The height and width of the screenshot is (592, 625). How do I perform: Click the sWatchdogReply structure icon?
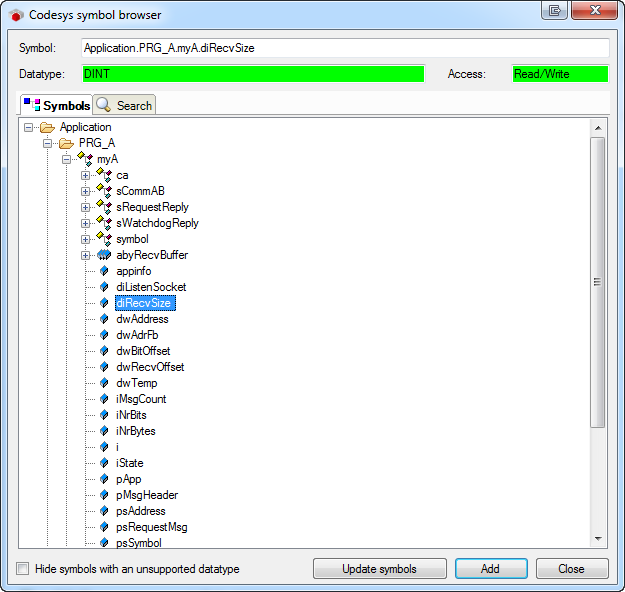(104, 223)
